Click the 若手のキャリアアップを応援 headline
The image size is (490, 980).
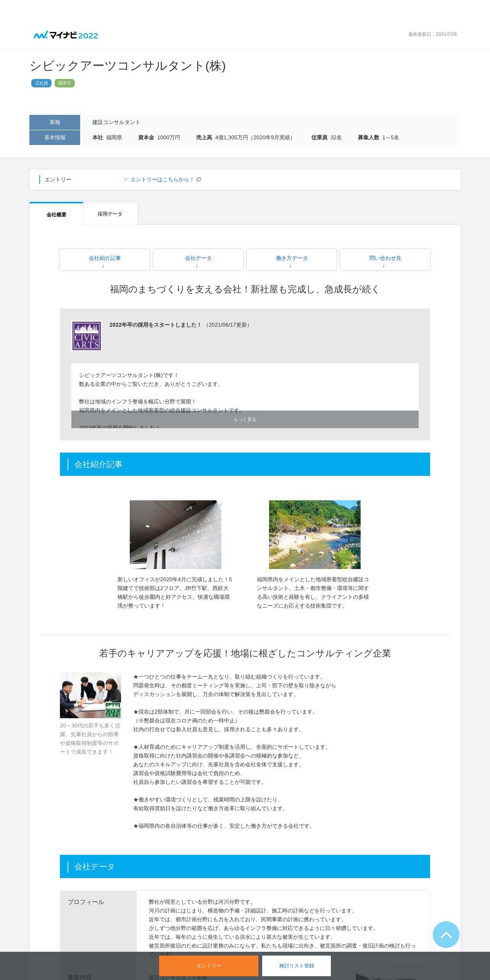click(x=245, y=653)
